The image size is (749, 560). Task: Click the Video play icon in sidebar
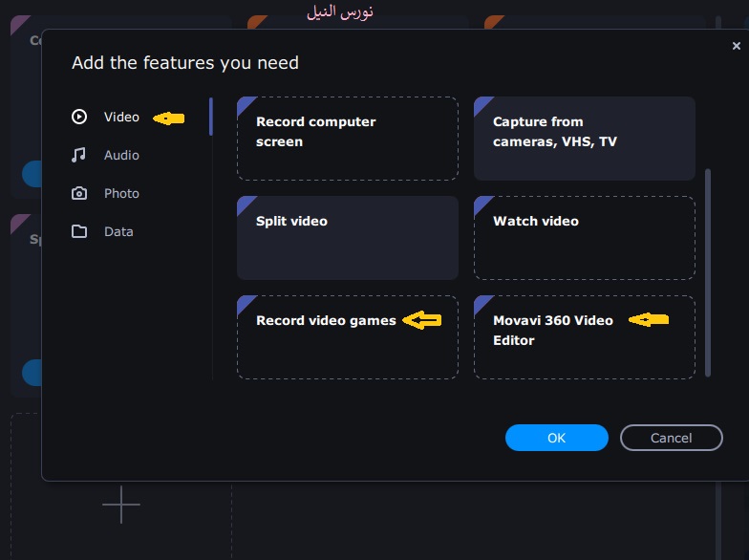point(79,117)
